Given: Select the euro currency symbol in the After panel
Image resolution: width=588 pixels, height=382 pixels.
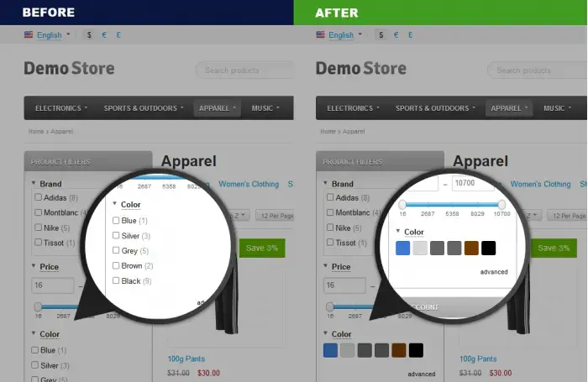Looking at the screenshot, I should [x=396, y=35].
